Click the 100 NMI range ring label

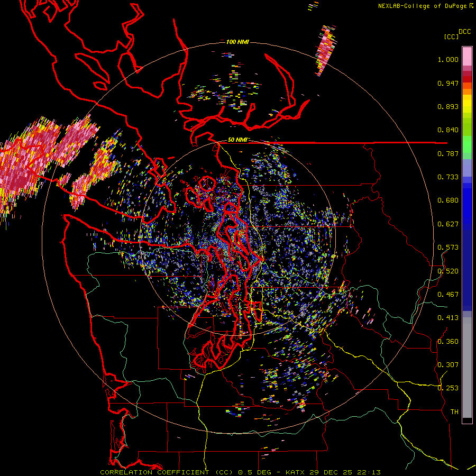[237, 42]
